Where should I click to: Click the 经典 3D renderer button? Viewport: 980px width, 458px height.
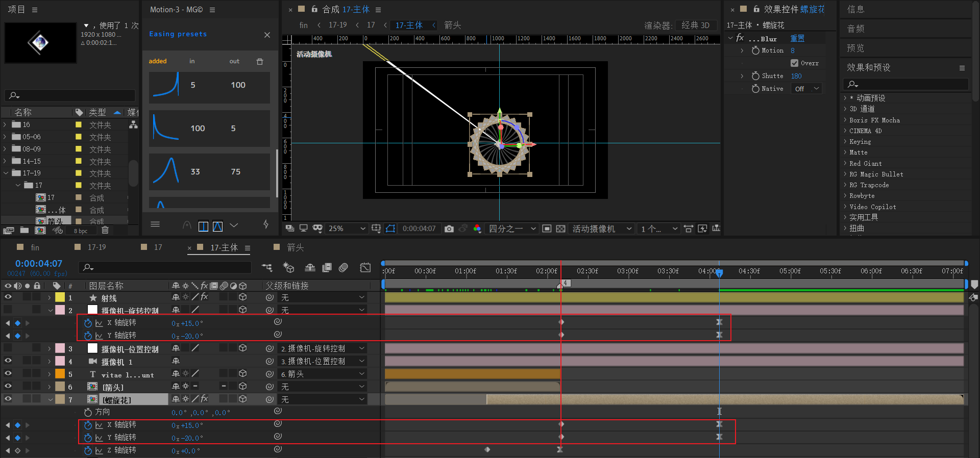(695, 25)
